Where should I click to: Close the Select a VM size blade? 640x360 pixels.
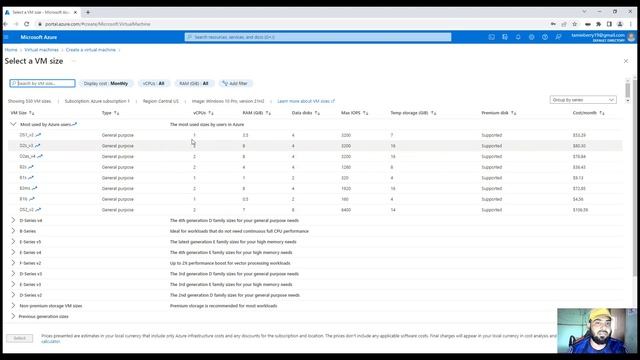(626, 61)
